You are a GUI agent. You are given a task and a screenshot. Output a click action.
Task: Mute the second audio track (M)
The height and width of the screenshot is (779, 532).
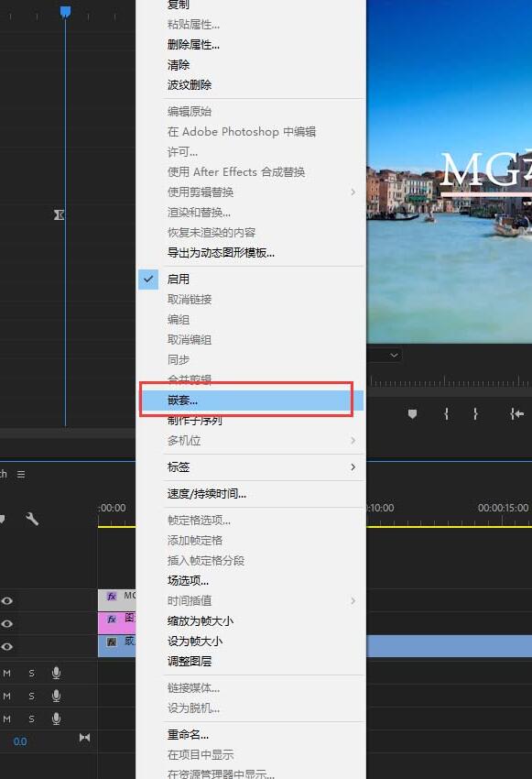(7, 696)
